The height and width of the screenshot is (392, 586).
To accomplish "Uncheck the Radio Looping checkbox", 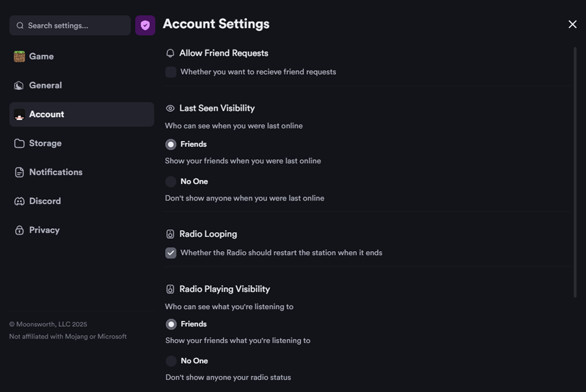I will (171, 253).
